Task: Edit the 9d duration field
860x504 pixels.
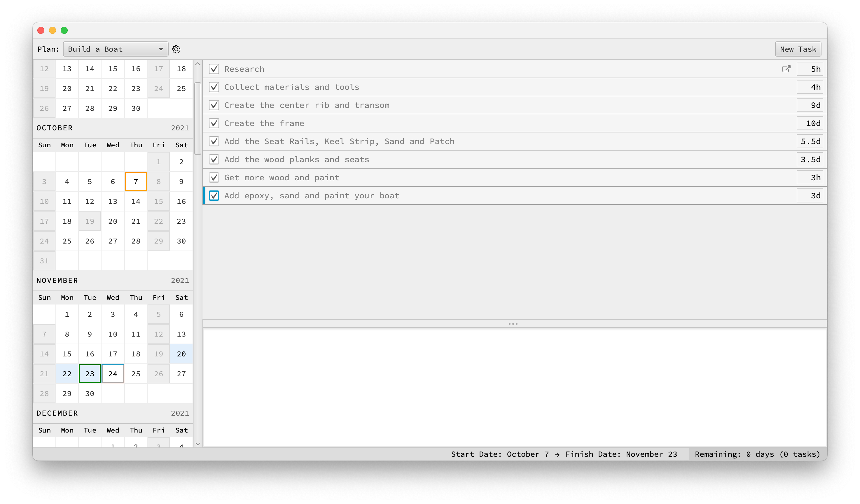Action: point(810,105)
